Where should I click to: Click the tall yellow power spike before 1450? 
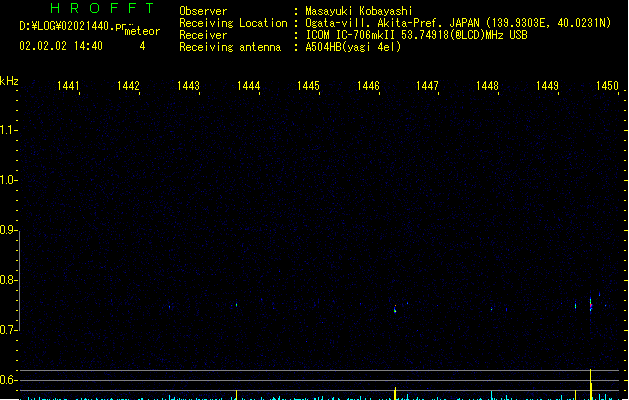590,384
